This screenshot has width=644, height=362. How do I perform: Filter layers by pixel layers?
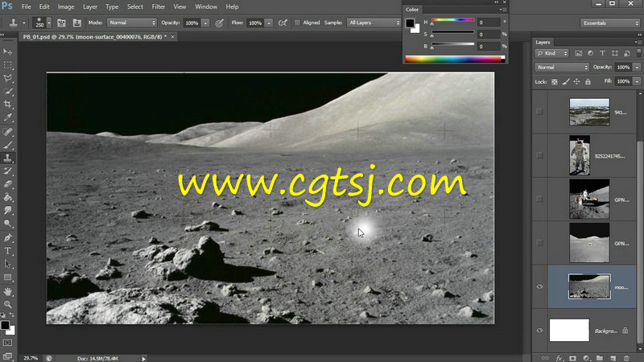(x=578, y=53)
